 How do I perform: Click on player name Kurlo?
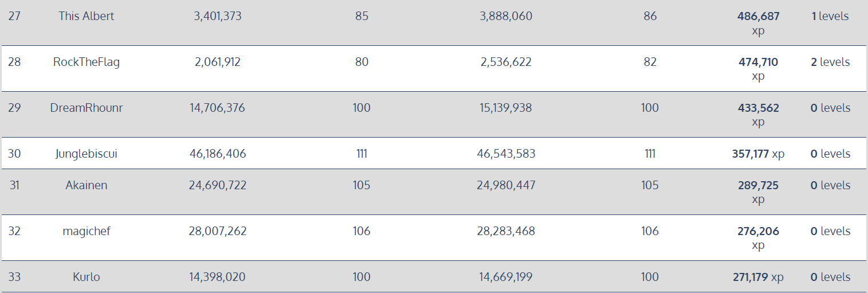point(87,277)
